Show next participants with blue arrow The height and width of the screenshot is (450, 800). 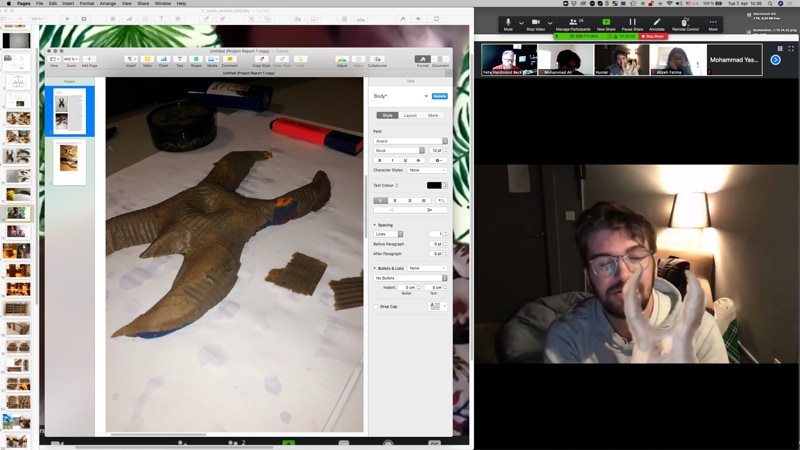coord(776,60)
